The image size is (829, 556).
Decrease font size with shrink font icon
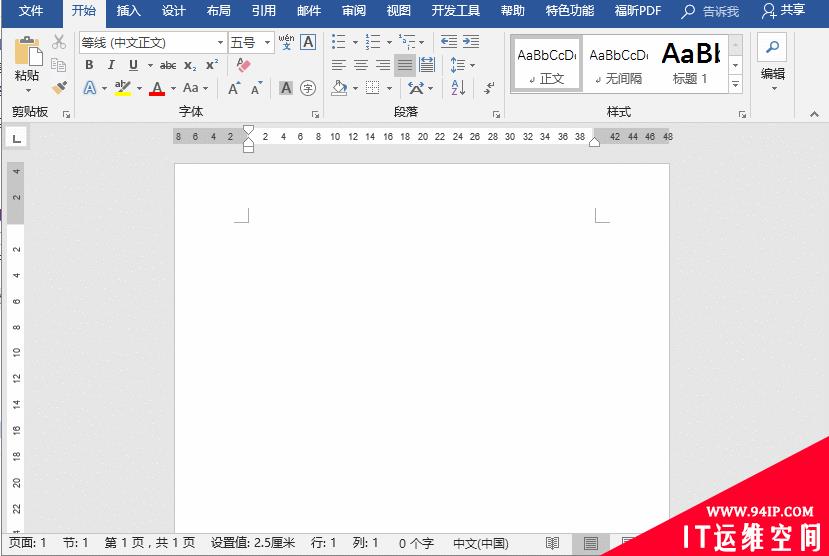pos(256,88)
